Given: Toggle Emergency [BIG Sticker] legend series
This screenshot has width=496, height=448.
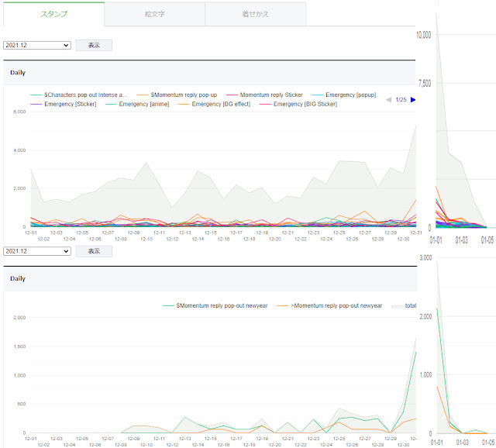Looking at the screenshot, I should (298, 104).
